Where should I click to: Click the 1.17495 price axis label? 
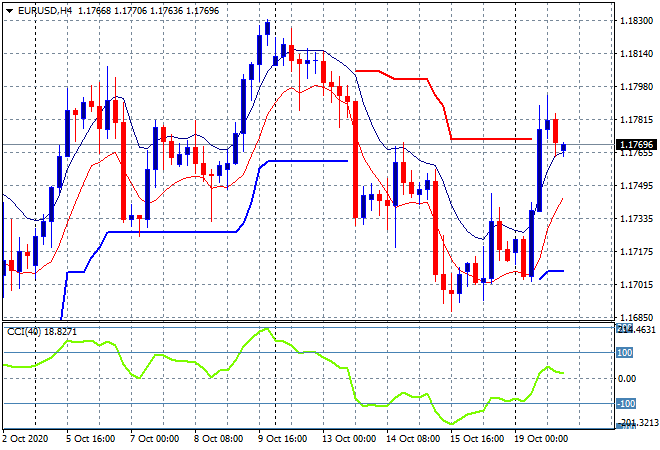pyautogui.click(x=637, y=186)
